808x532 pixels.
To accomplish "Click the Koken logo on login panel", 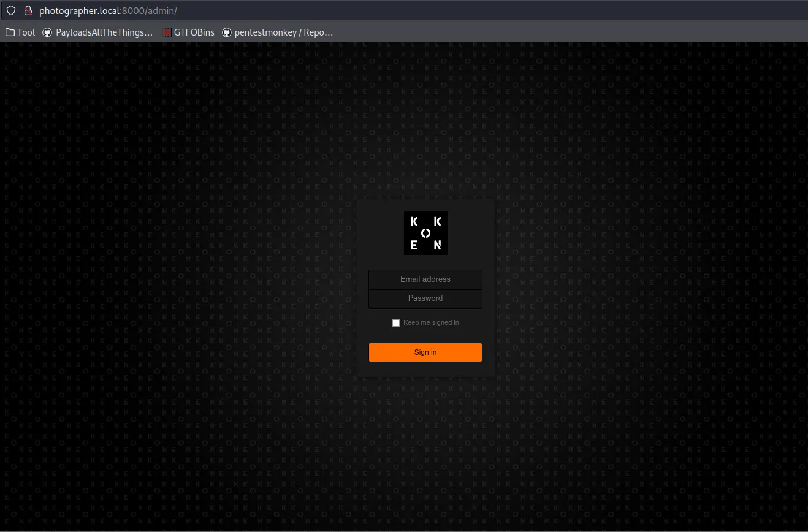I will point(425,233).
